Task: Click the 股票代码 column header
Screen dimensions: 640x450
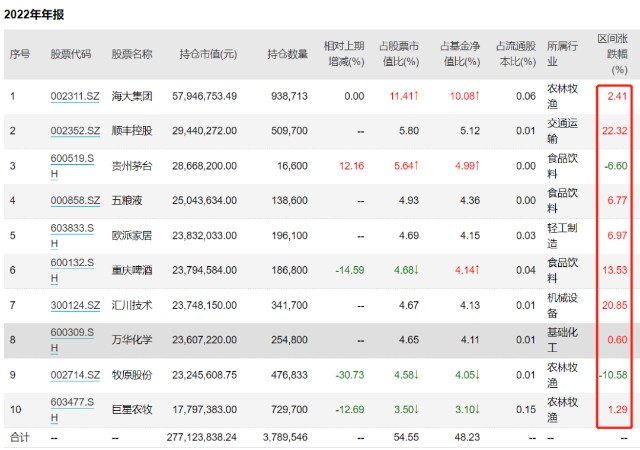Action: [x=71, y=54]
